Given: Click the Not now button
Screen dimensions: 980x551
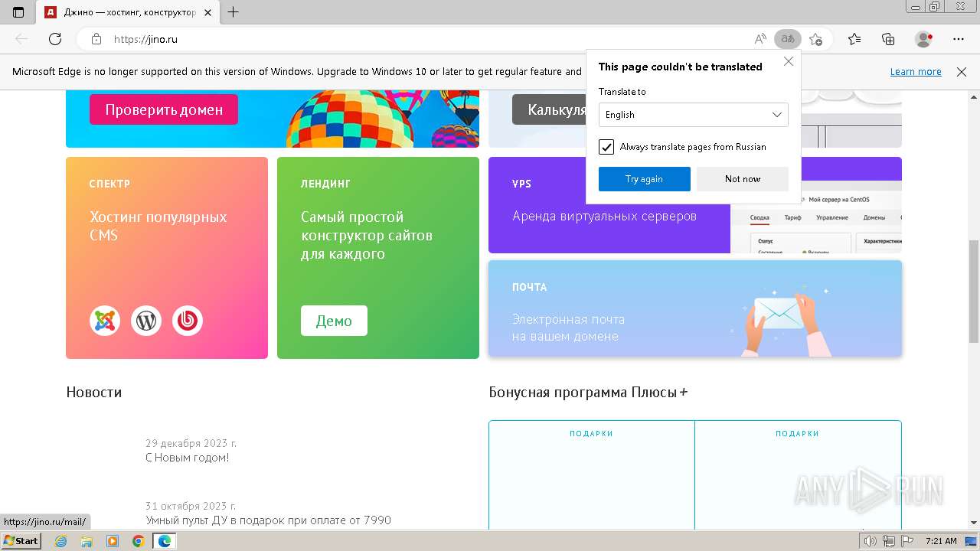Looking at the screenshot, I should point(743,179).
